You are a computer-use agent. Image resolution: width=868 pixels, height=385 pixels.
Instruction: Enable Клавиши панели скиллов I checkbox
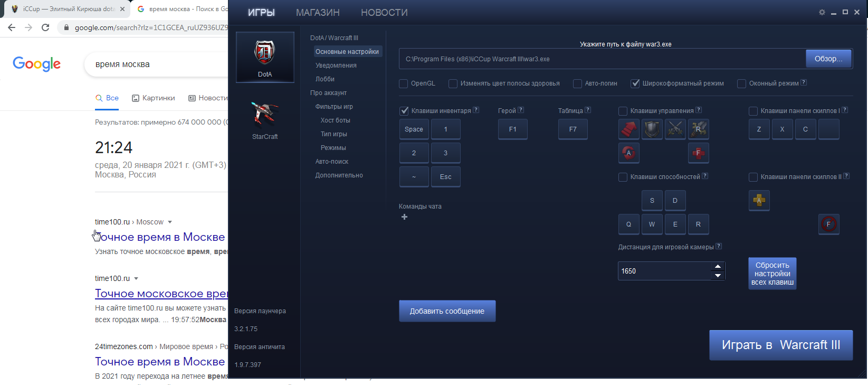[x=753, y=111]
